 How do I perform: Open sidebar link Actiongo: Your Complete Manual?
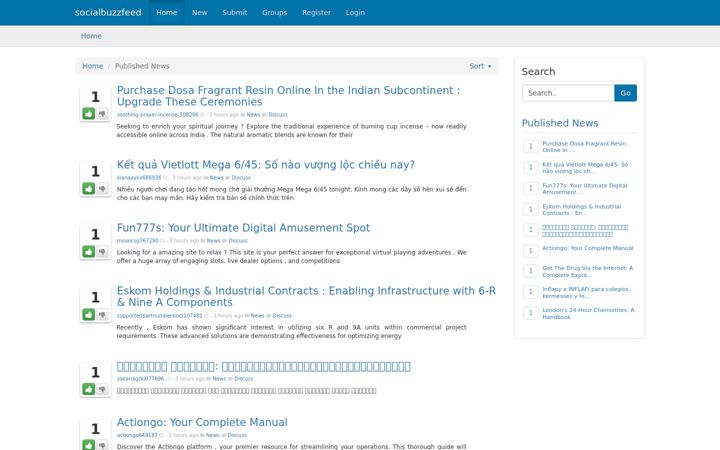pyautogui.click(x=587, y=248)
